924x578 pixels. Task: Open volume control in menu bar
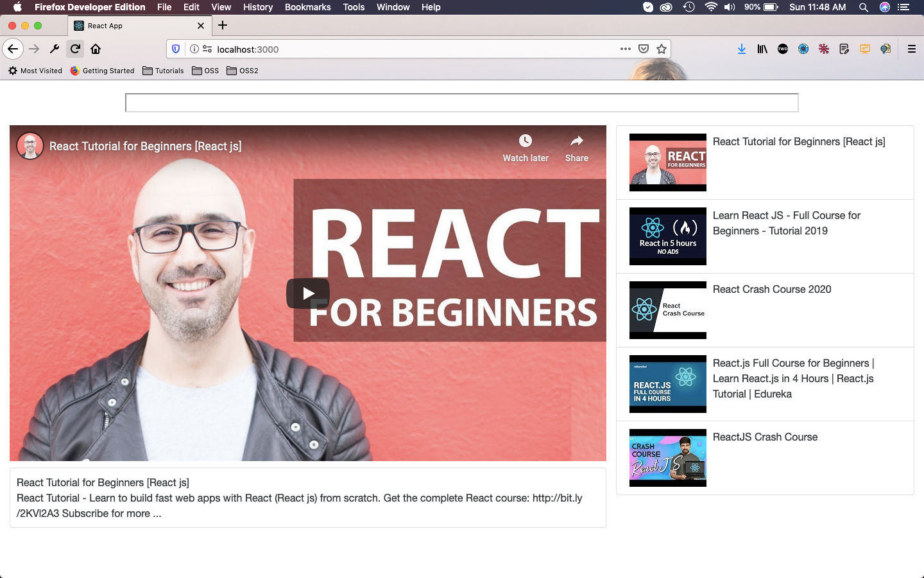[730, 7]
